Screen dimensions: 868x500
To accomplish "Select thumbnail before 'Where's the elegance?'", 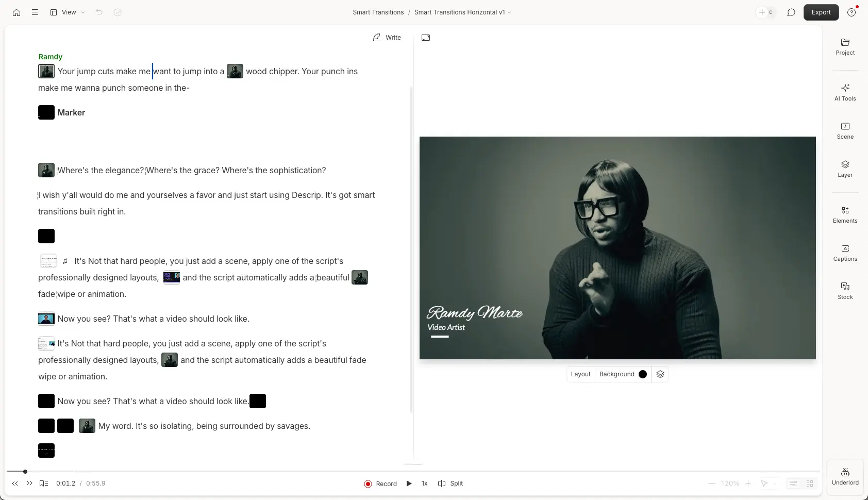I will tap(46, 170).
